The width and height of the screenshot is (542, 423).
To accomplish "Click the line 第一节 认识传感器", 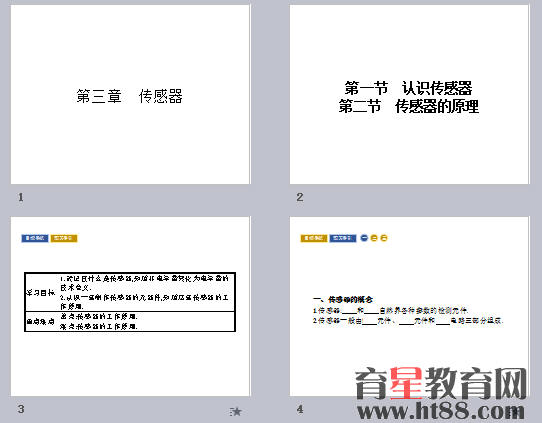I will (409, 88).
